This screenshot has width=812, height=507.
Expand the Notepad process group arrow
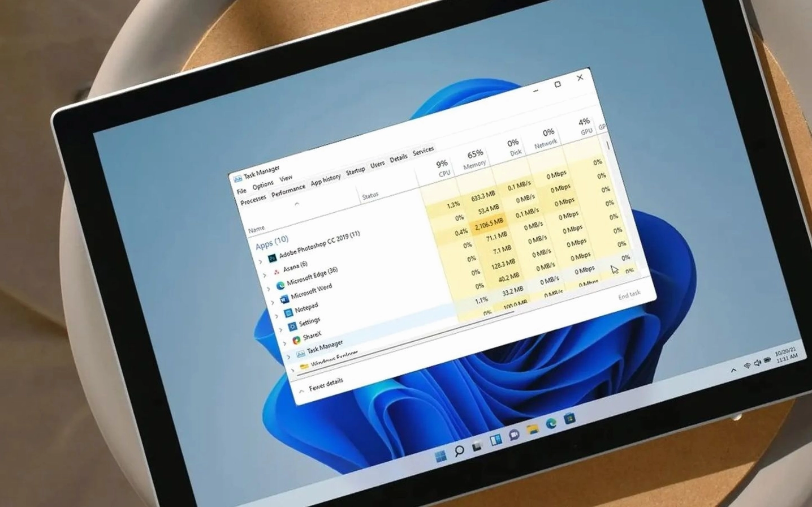pos(277,316)
